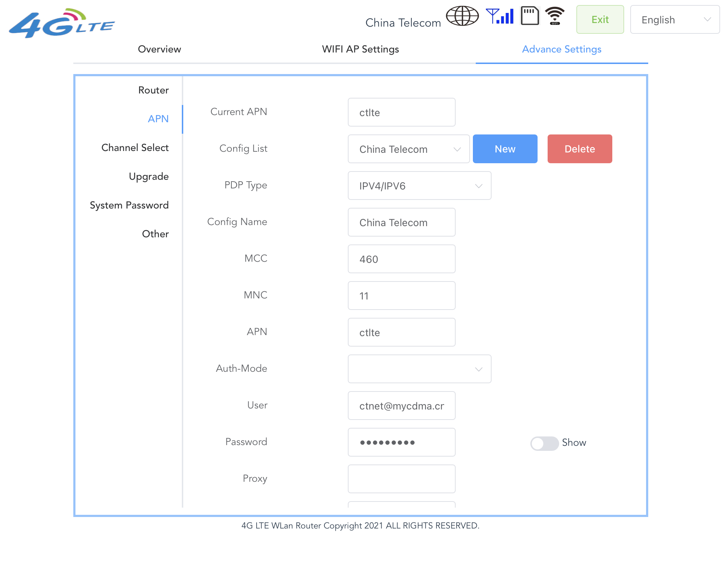
Task: Click the SIM card status icon
Action: [530, 16]
